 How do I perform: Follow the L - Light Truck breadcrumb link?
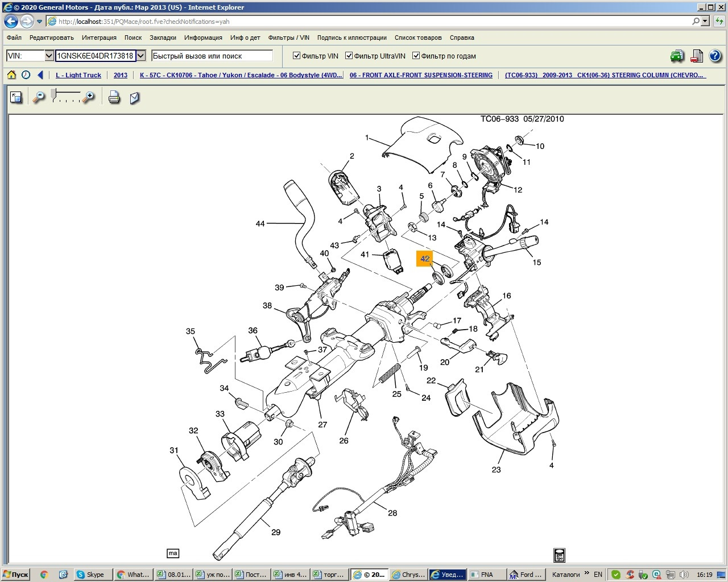point(78,75)
